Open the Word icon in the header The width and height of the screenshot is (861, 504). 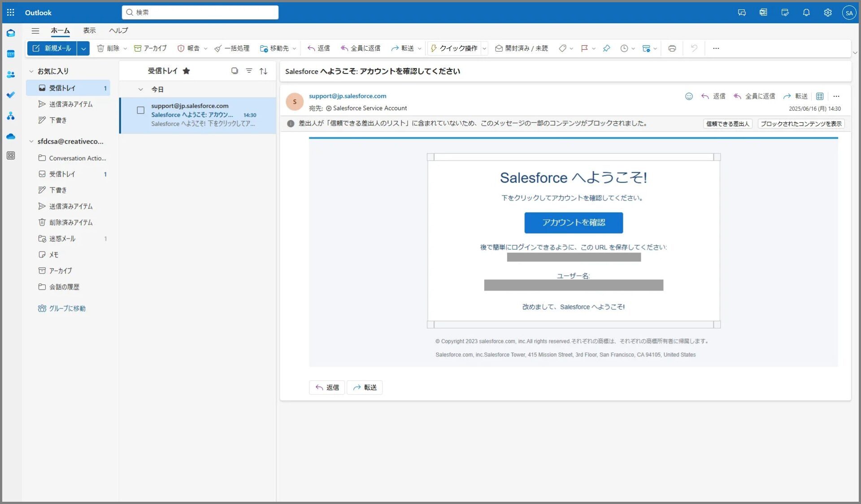point(763,13)
